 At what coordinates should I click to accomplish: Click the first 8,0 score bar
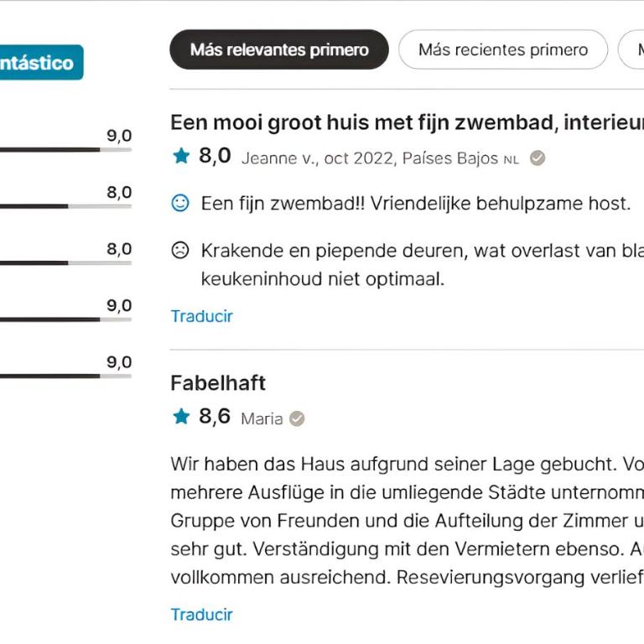point(65,206)
